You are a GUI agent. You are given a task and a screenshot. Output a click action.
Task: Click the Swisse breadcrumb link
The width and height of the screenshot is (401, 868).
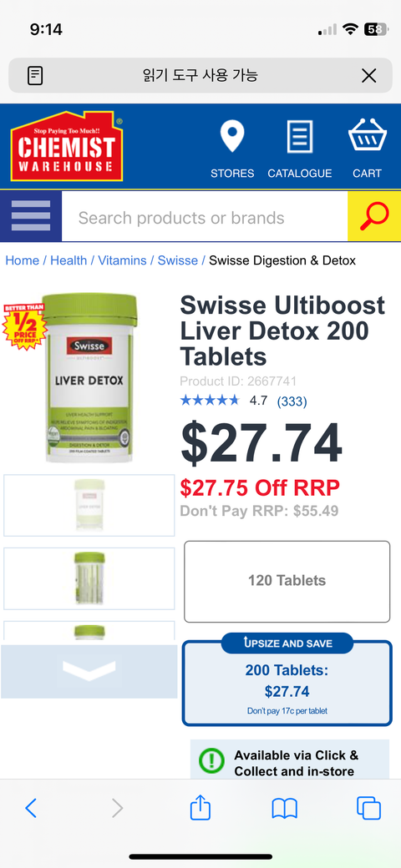click(x=178, y=260)
